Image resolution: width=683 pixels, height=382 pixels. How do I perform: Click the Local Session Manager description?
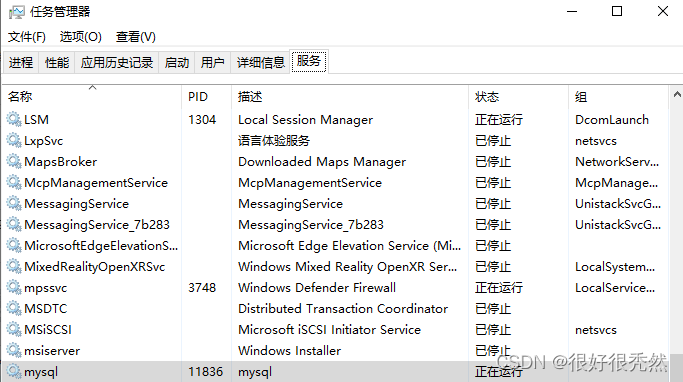pos(305,120)
